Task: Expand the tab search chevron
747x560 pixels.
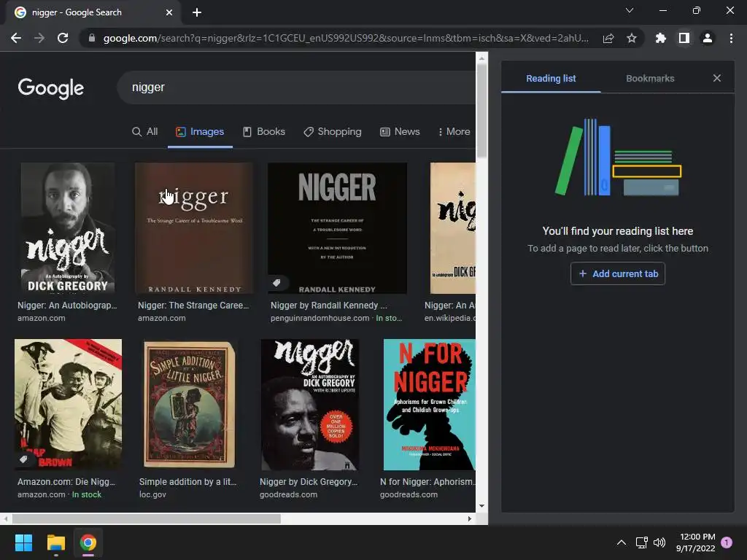Action: 630,10
